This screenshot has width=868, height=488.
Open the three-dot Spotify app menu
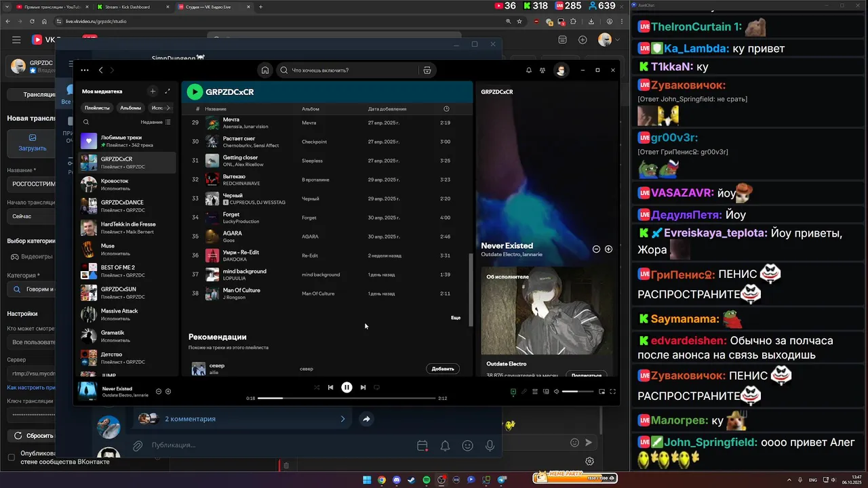pos(85,70)
